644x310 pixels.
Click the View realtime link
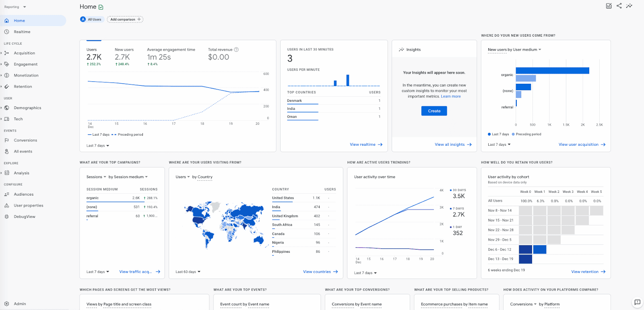point(365,145)
